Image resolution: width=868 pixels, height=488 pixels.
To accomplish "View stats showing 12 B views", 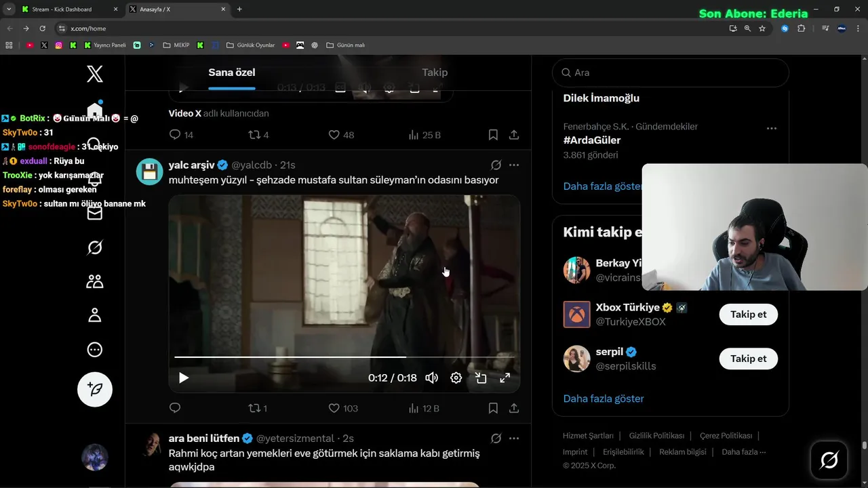I will (x=424, y=408).
